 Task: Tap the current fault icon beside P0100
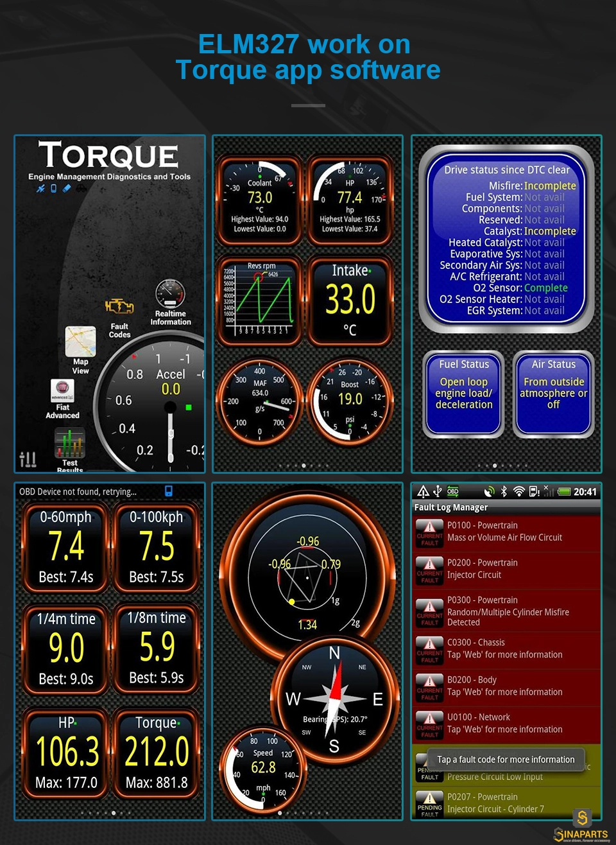(430, 532)
